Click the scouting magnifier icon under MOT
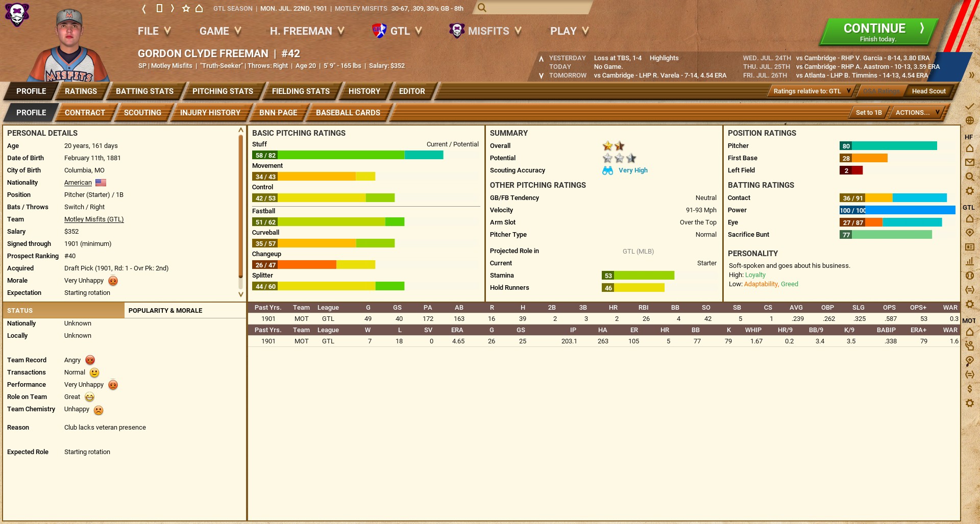Screen dimensions: 980x524 pyautogui.click(x=970, y=360)
